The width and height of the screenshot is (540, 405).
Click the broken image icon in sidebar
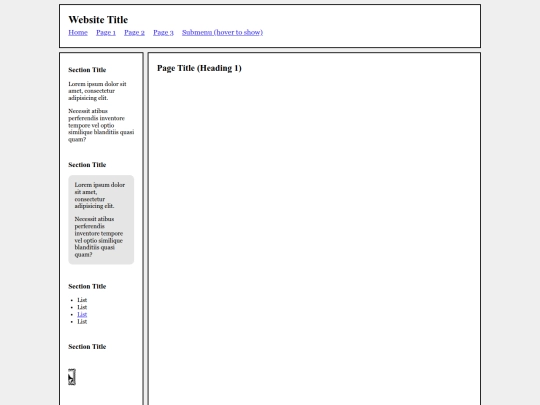pyautogui.click(x=72, y=377)
